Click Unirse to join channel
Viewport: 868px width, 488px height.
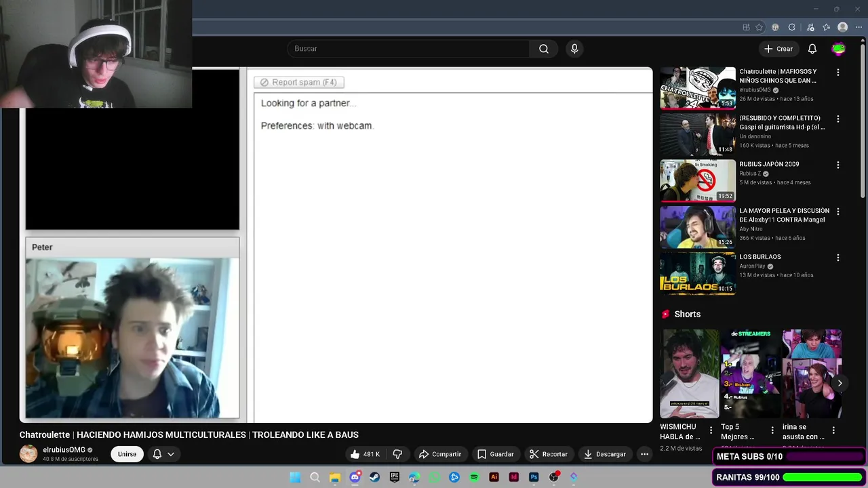point(127,454)
